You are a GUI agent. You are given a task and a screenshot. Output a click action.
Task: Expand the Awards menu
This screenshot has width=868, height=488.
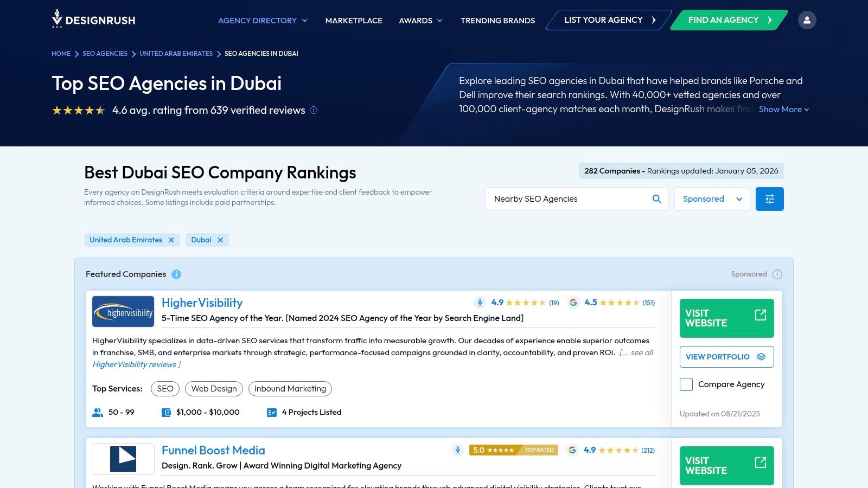(x=420, y=21)
